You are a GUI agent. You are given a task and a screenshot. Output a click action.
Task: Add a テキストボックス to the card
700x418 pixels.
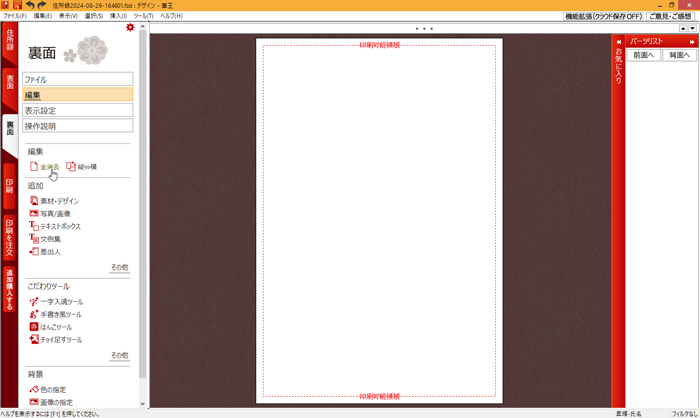tap(60, 227)
